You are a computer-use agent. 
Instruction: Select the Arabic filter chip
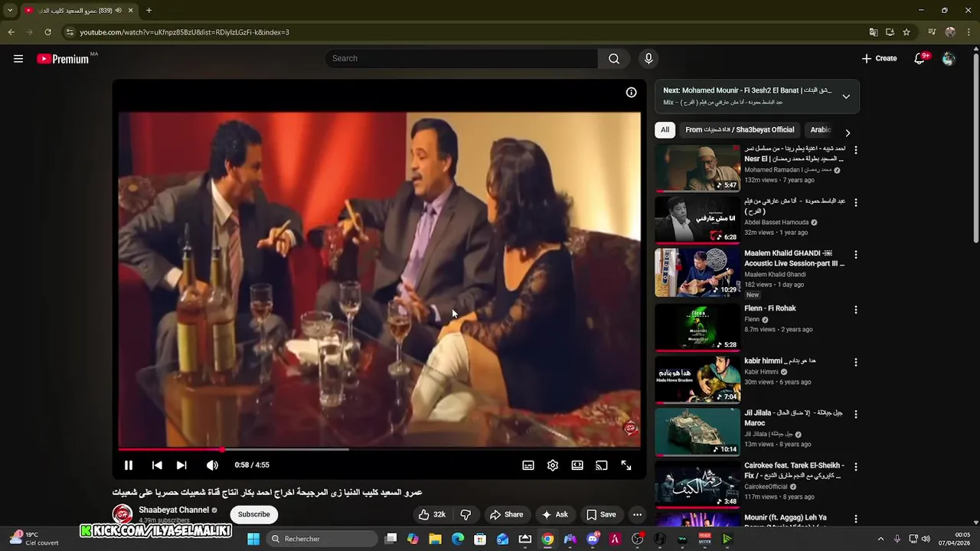821,130
